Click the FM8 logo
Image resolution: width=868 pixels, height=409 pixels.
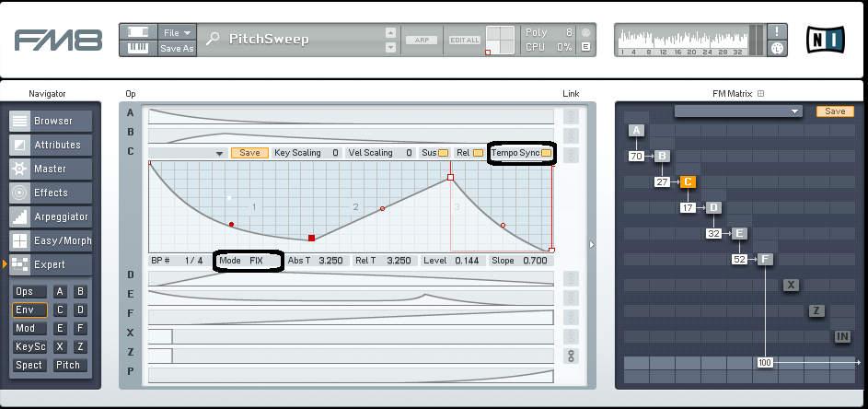(58, 40)
